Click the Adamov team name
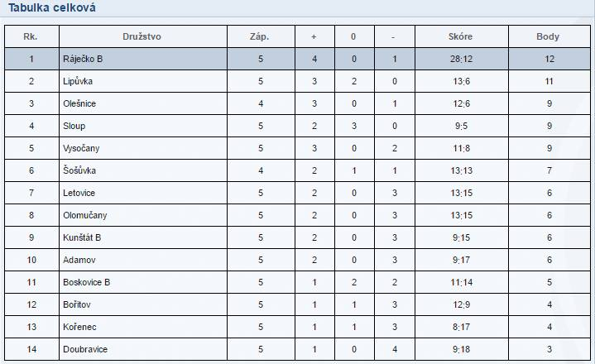 click(79, 260)
